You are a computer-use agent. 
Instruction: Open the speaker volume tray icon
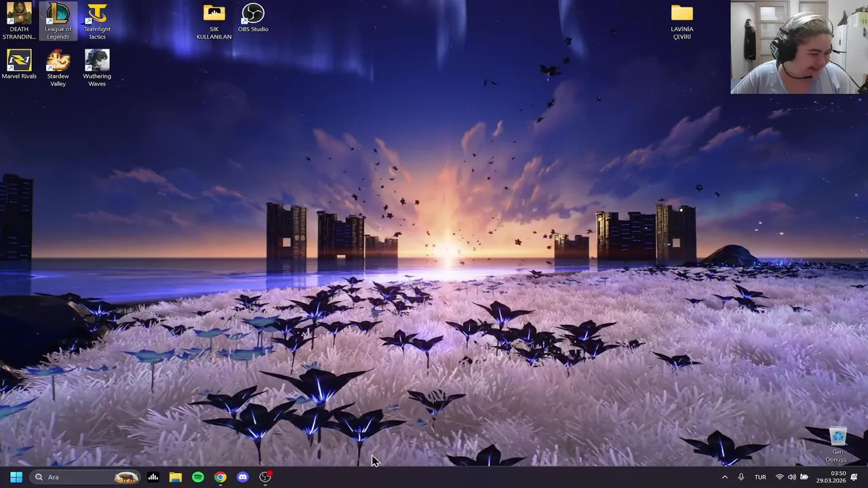pos(791,477)
